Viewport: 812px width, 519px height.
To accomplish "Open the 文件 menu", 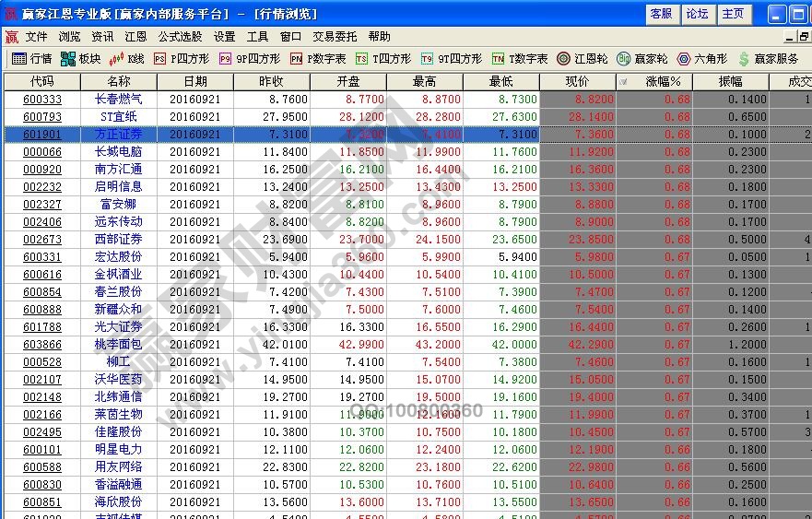I will [x=36, y=37].
